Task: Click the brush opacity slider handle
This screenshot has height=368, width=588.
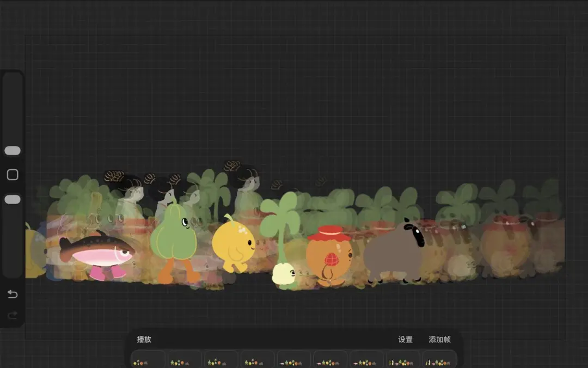Action: [12, 200]
